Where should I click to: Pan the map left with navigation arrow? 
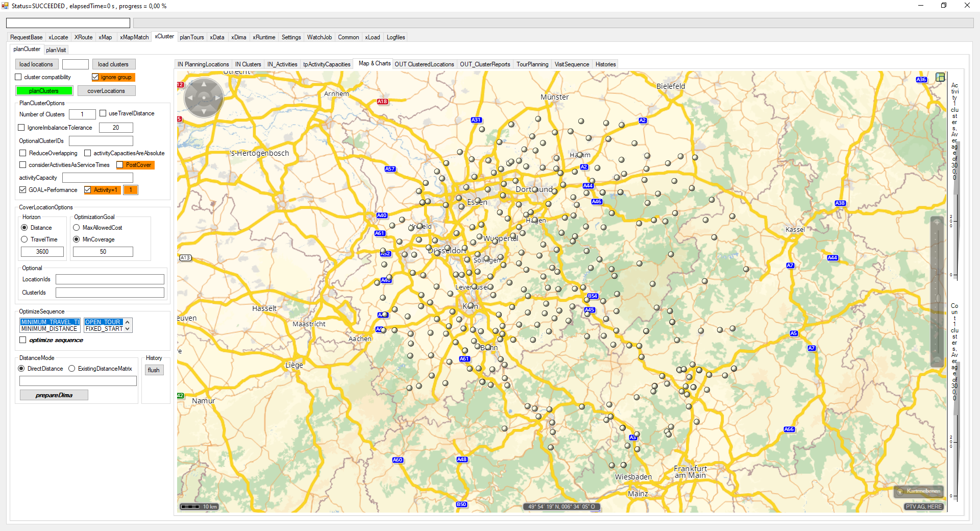pos(190,98)
